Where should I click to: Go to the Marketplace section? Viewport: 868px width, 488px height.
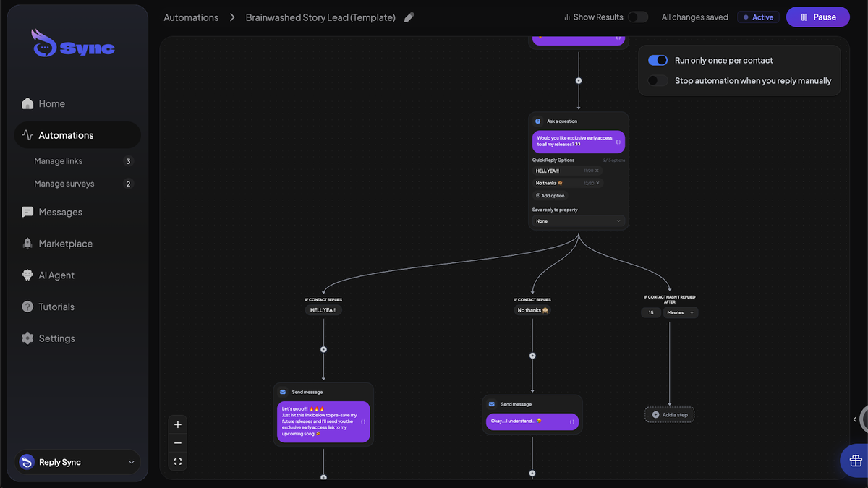(x=65, y=244)
